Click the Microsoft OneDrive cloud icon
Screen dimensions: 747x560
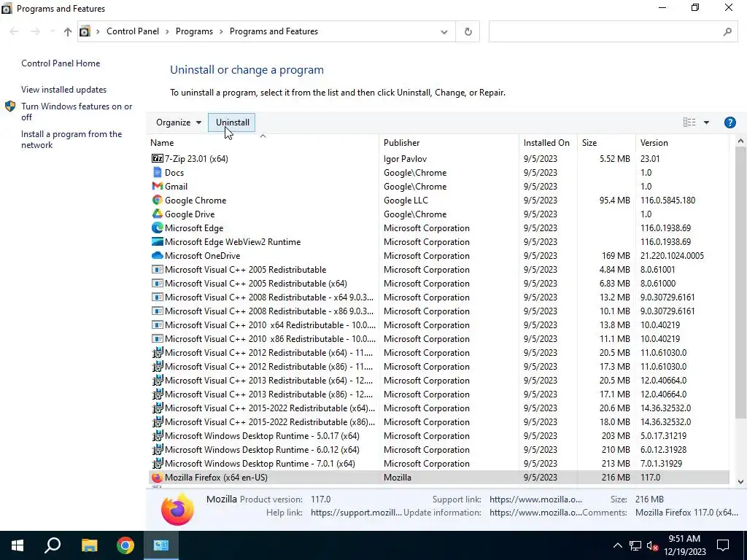point(157,256)
